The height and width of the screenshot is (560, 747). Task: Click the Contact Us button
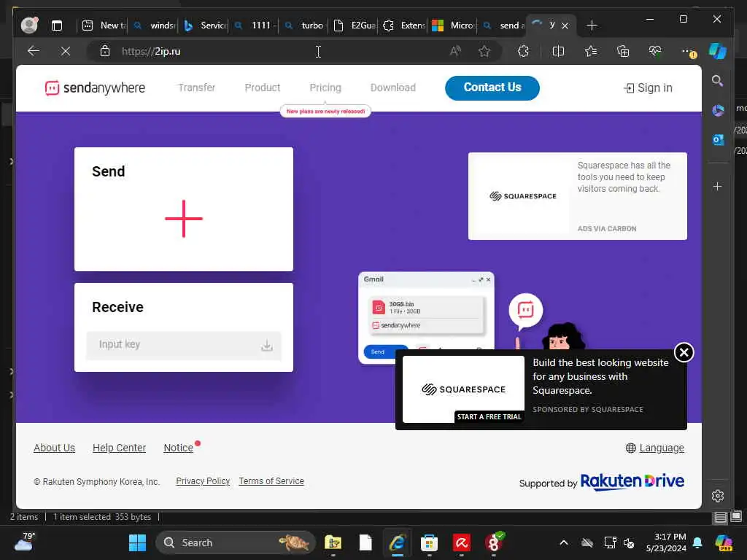click(492, 87)
